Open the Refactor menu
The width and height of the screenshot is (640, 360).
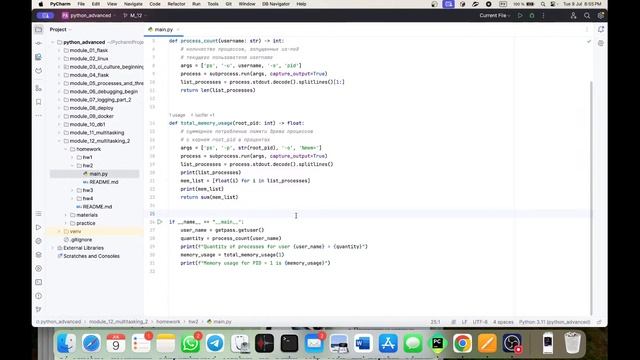tap(176, 4)
